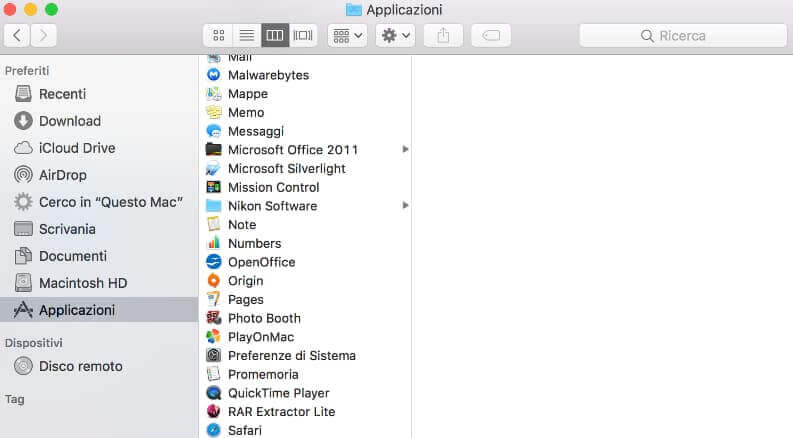This screenshot has width=793, height=438.
Task: Click the Mission Control icon
Action: (x=214, y=187)
